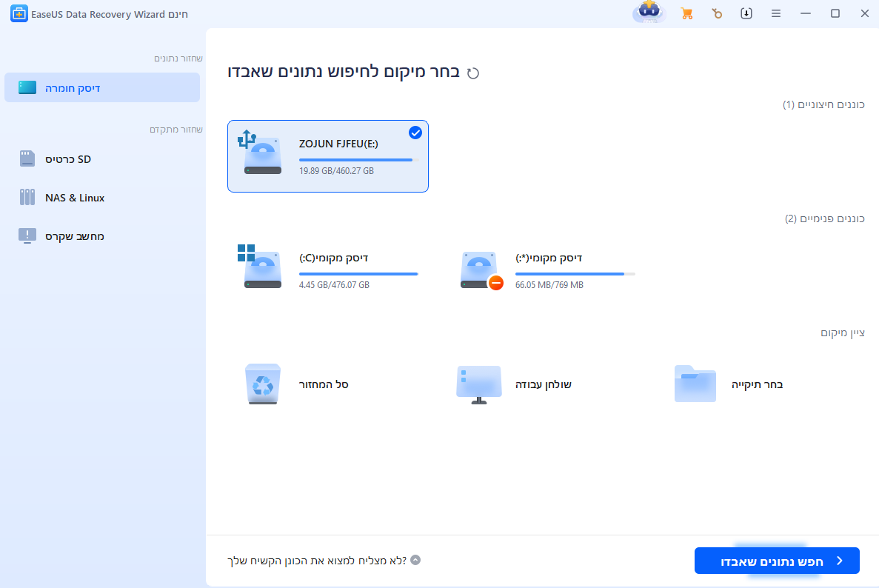879x588 pixels.
Task: Click the בחר תיקייה label
Action: [x=757, y=384]
